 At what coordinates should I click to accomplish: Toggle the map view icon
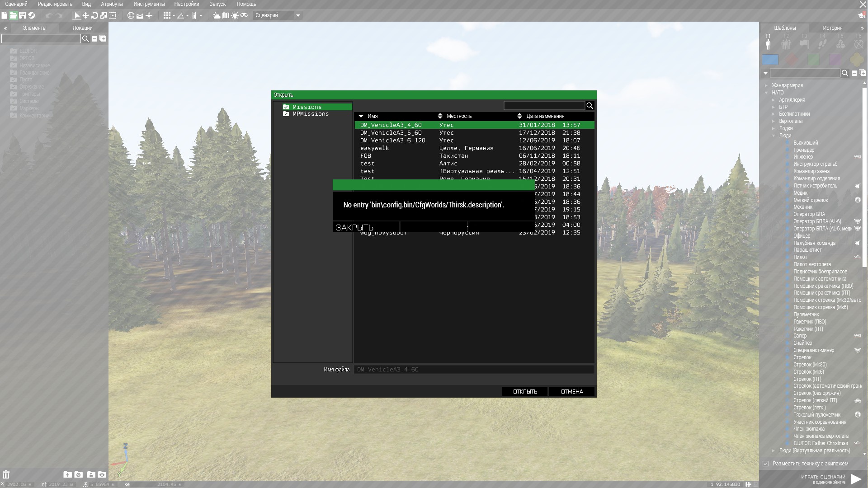pyautogui.click(x=226, y=15)
